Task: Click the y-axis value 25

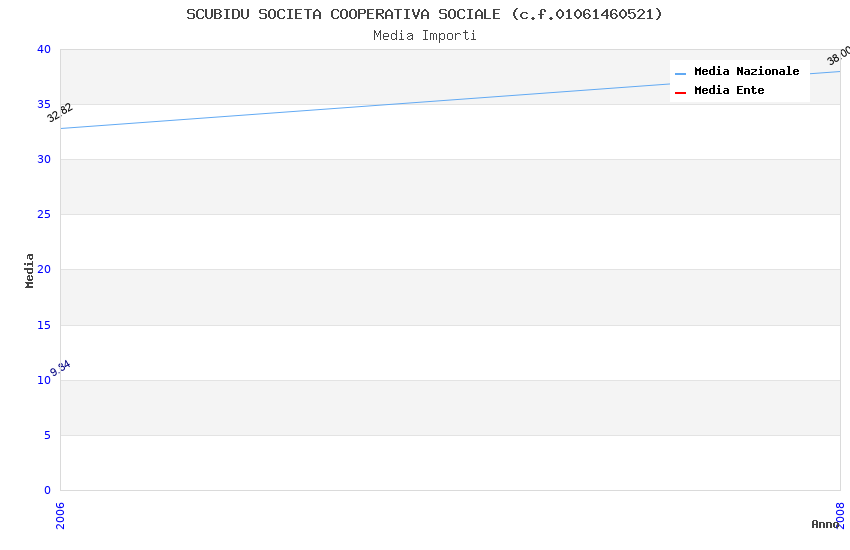Action: pyautogui.click(x=44, y=215)
